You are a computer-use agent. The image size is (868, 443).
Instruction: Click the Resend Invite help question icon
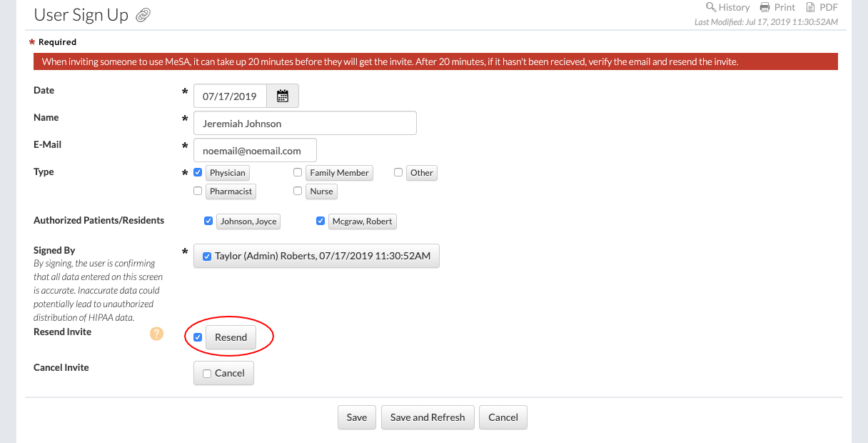[156, 334]
